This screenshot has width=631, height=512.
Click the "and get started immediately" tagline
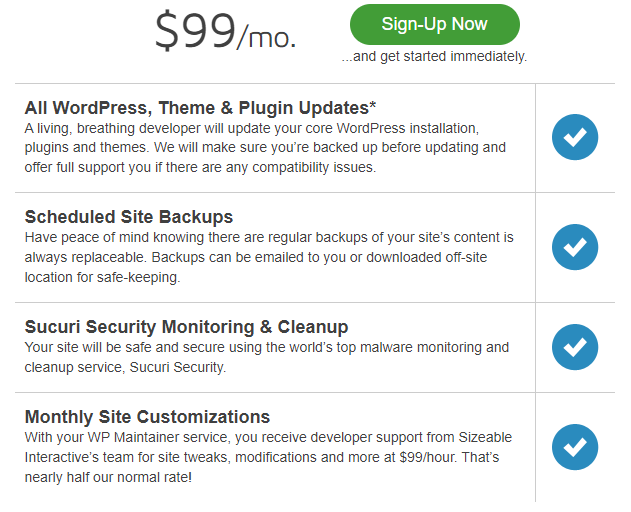coord(434,57)
